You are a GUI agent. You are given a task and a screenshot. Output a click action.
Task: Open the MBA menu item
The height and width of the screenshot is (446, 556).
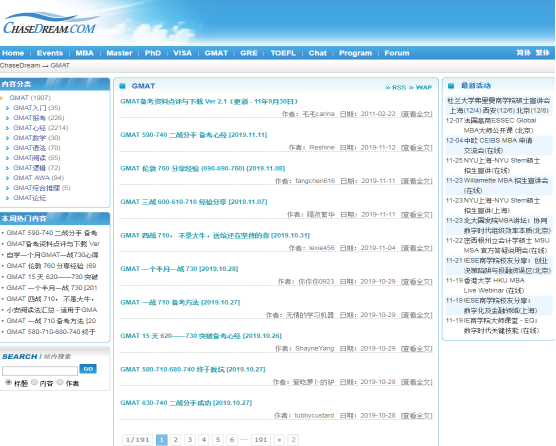point(85,53)
